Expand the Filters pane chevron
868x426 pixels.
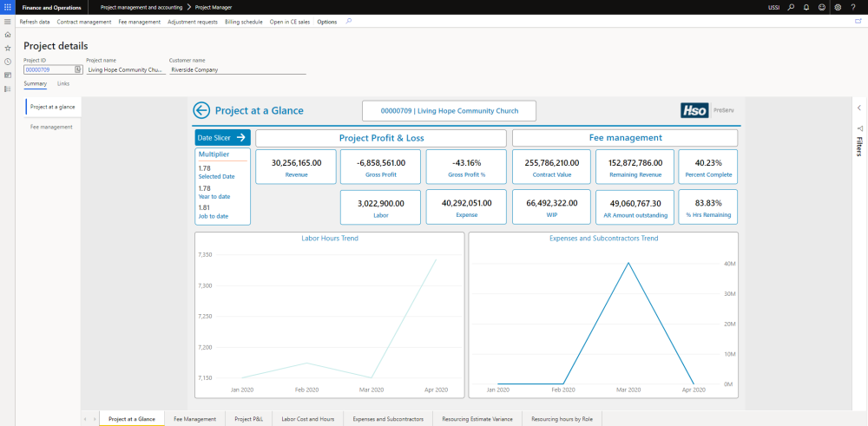tap(858, 108)
